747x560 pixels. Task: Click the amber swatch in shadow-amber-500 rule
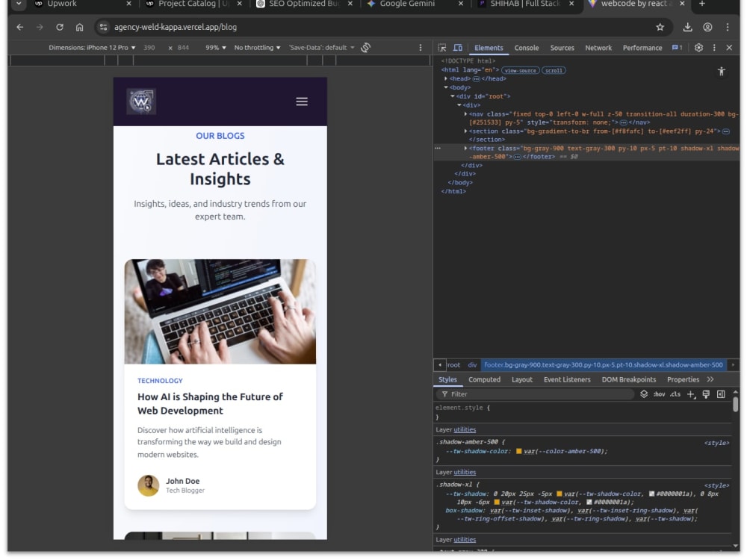click(519, 452)
